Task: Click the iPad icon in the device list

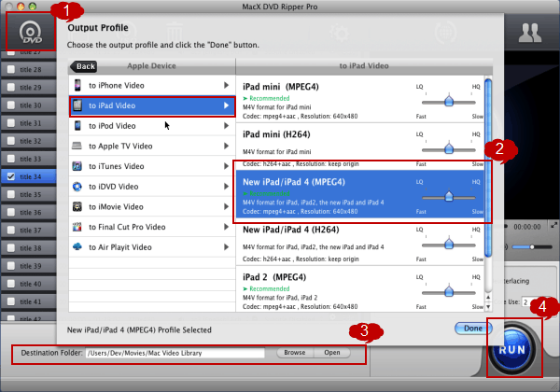Action: pos(77,105)
